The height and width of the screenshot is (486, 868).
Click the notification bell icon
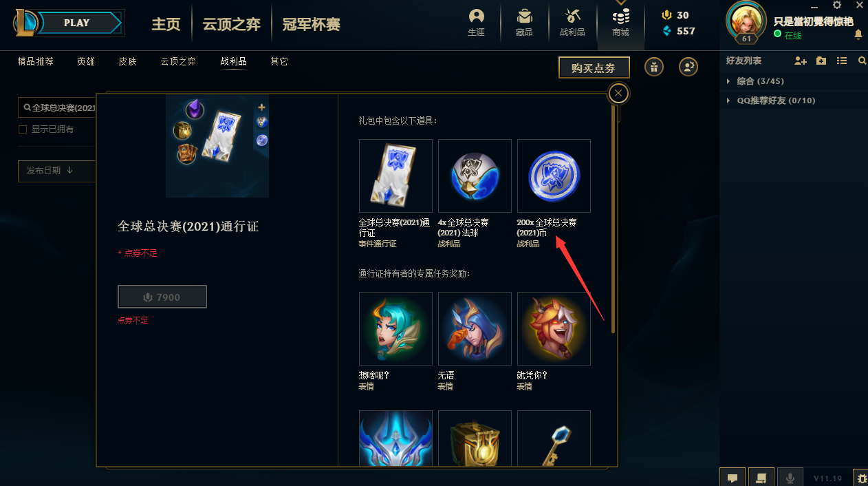coord(858,34)
